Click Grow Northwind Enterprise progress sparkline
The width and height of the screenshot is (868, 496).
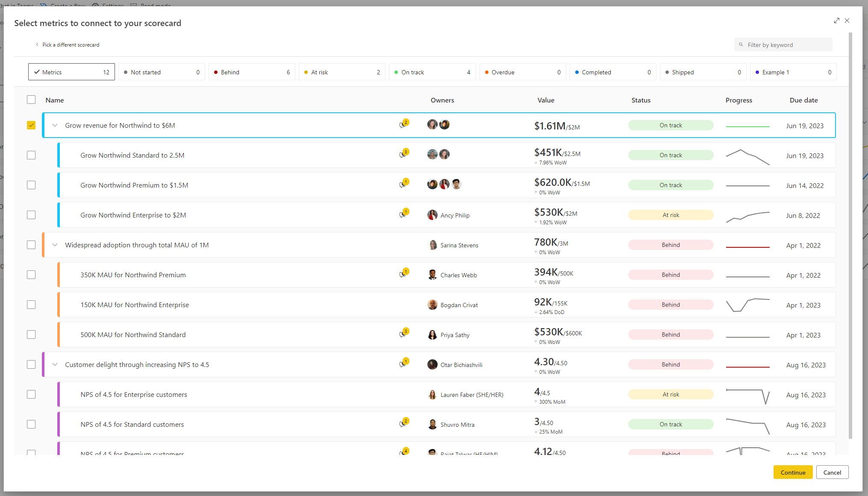[x=747, y=217]
